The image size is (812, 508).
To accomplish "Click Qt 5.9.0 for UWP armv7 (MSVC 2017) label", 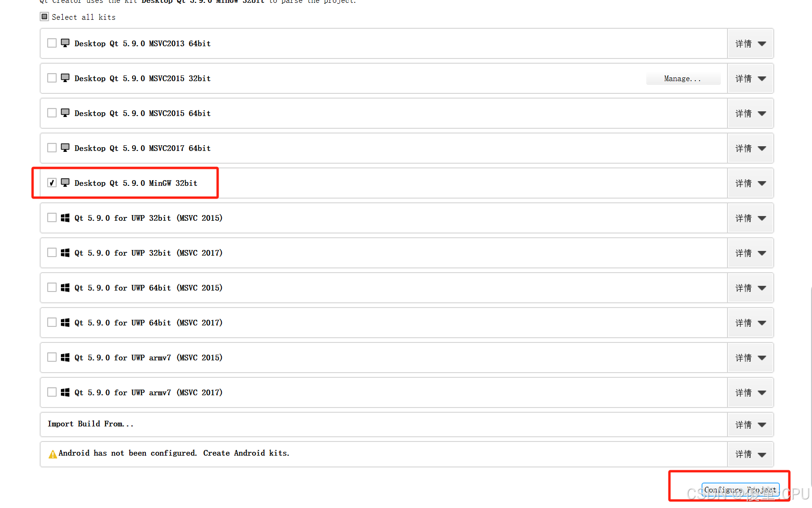I will pyautogui.click(x=149, y=392).
